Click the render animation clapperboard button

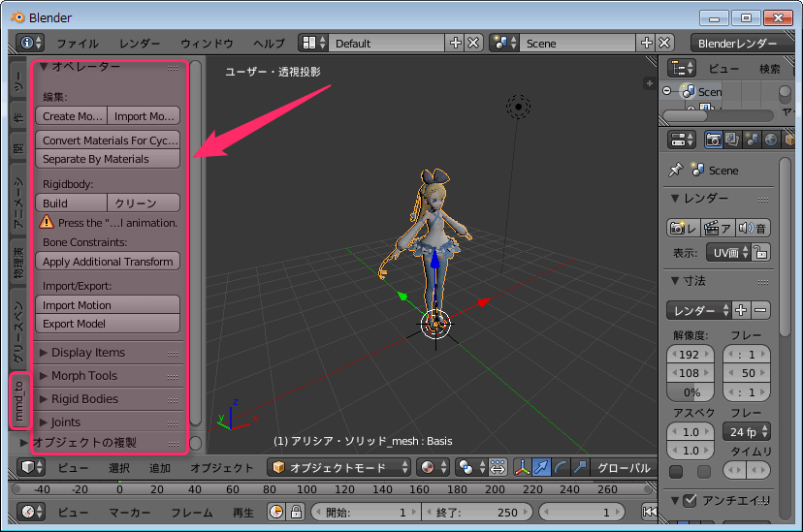coord(718,228)
